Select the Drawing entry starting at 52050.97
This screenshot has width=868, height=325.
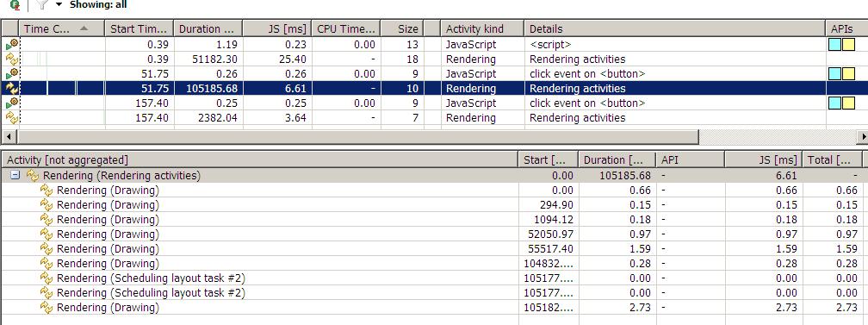pos(433,234)
